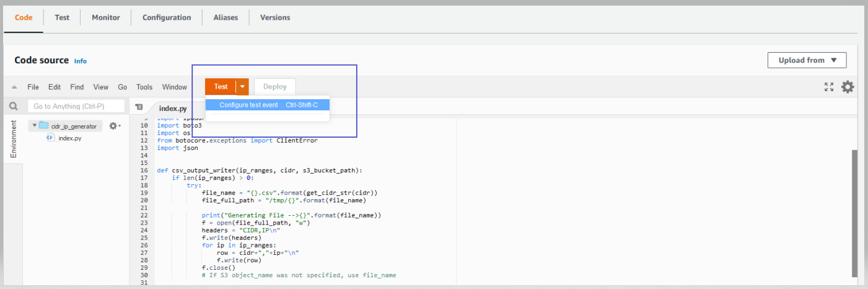Click line number 16 in the gutter
Viewport: 868px width, 289px height.
pos(144,171)
